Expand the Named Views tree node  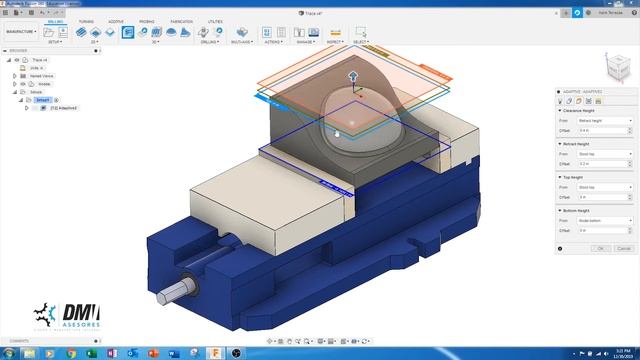(15, 76)
